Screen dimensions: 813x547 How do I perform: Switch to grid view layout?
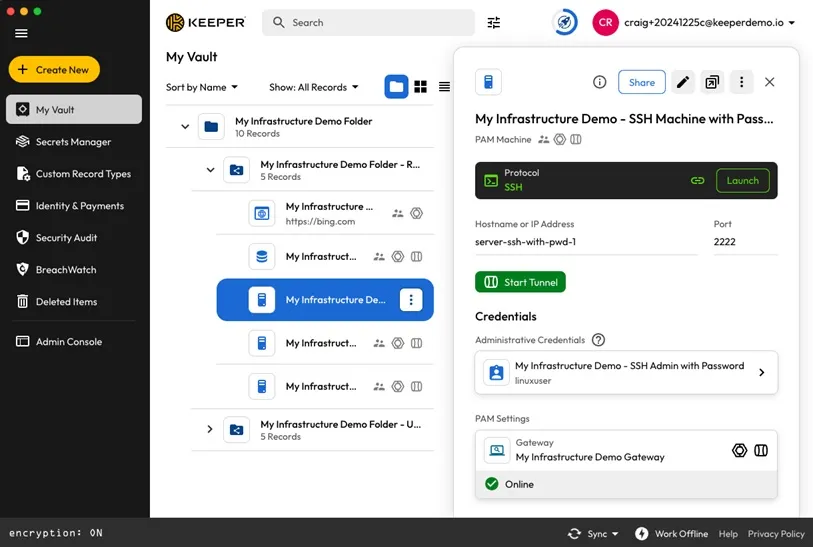point(421,87)
